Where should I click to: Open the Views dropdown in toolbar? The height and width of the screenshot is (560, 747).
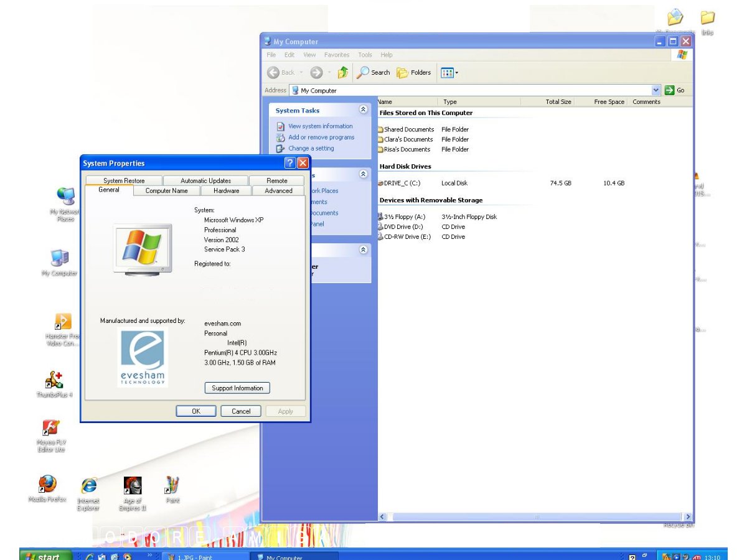click(x=449, y=73)
